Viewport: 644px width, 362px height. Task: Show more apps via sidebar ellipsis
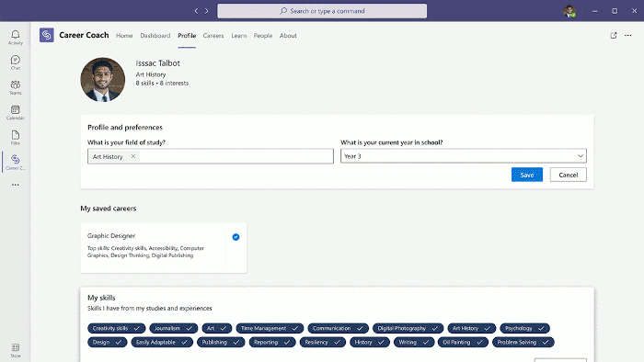click(x=16, y=185)
